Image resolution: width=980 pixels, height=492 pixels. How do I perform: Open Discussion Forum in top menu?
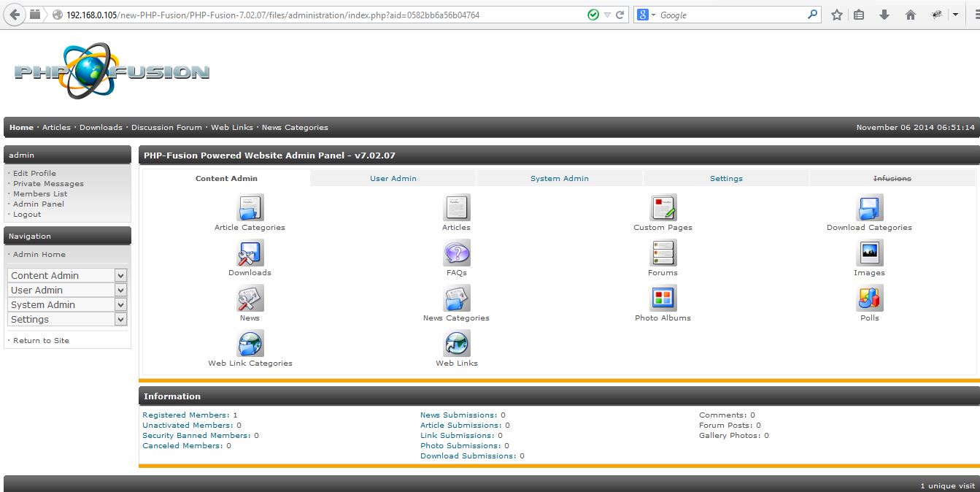166,127
